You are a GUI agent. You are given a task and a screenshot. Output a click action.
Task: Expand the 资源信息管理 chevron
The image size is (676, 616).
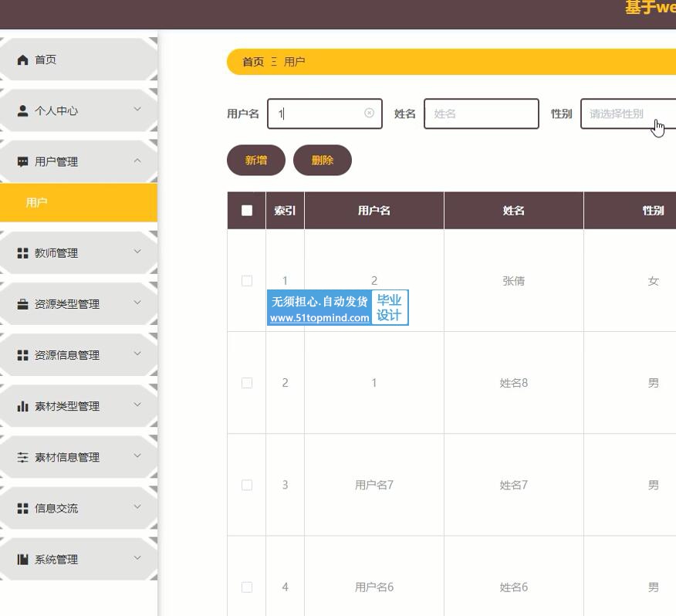coord(137,354)
